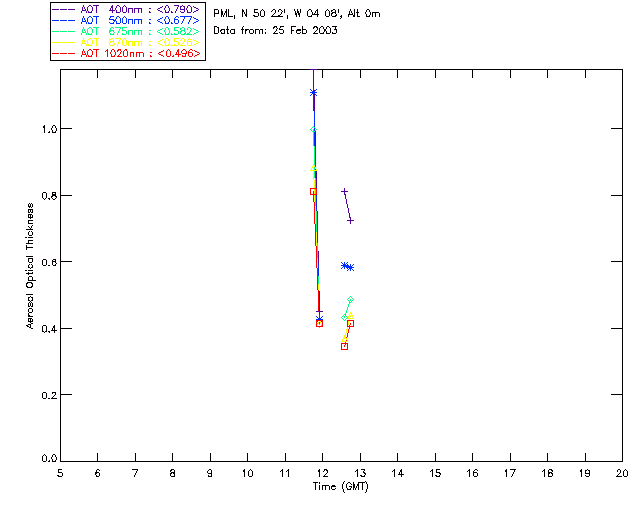This screenshot has height=512, width=640.
Task: Click y-axis tick label 0.0
Action: [x=49, y=458]
